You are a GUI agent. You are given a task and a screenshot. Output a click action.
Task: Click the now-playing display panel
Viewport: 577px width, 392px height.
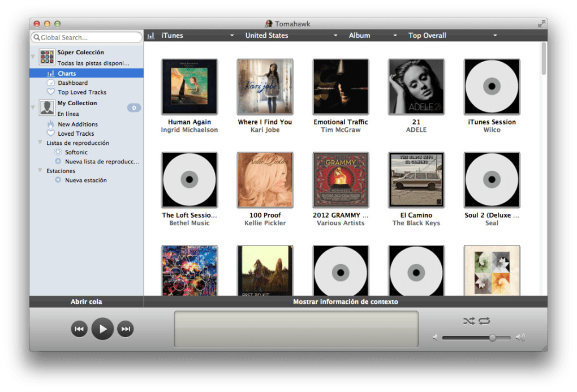click(296, 329)
